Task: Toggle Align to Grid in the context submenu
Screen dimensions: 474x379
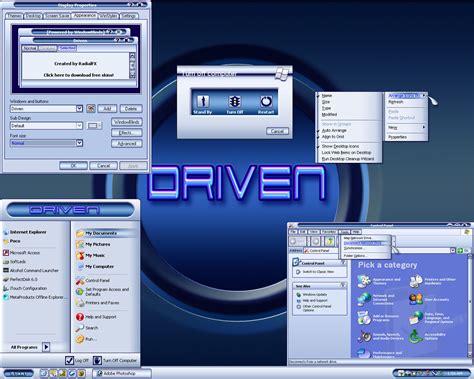Action: (333, 137)
